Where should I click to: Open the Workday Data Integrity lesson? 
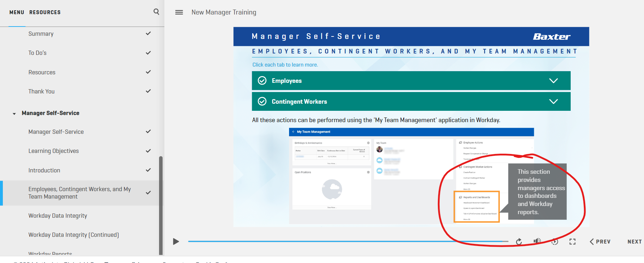(58, 216)
